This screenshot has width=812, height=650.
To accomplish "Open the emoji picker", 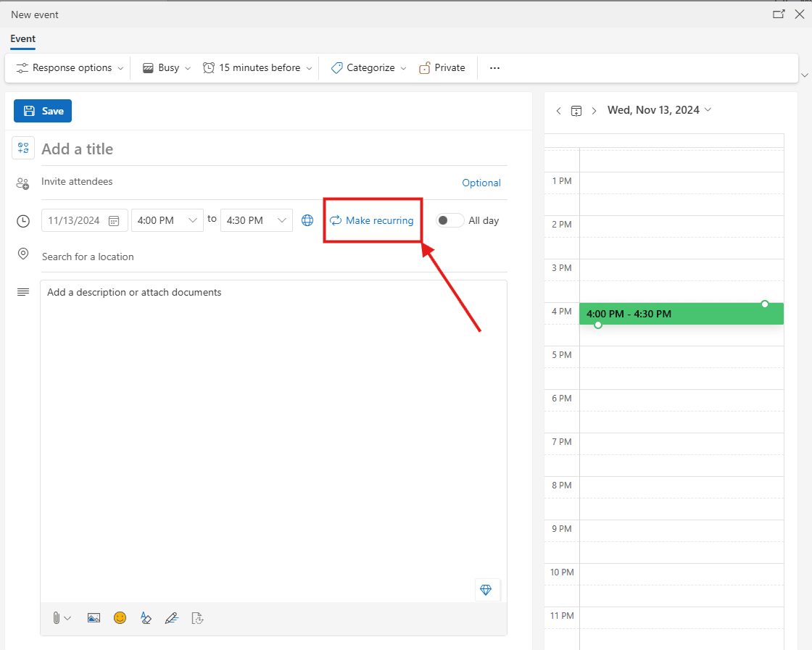I will [x=120, y=617].
